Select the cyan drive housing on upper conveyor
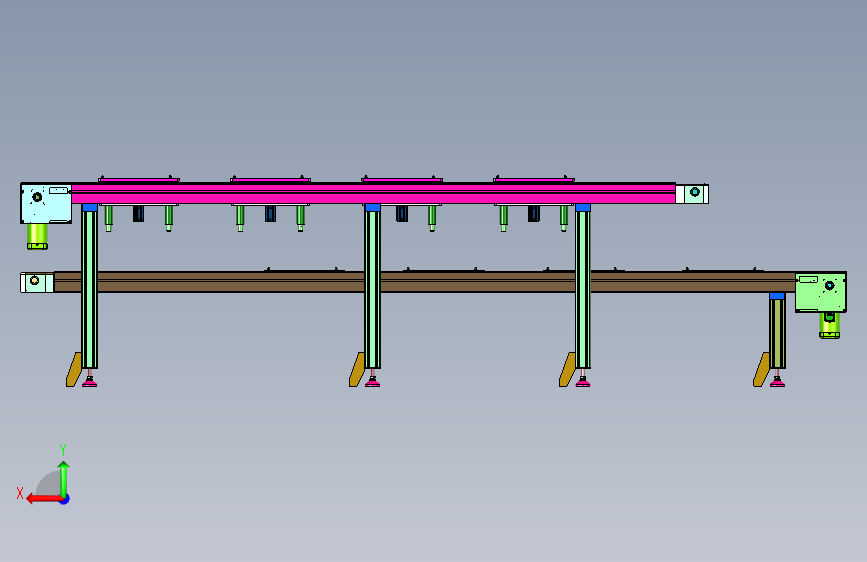Image resolution: width=867 pixels, height=562 pixels. [46, 204]
